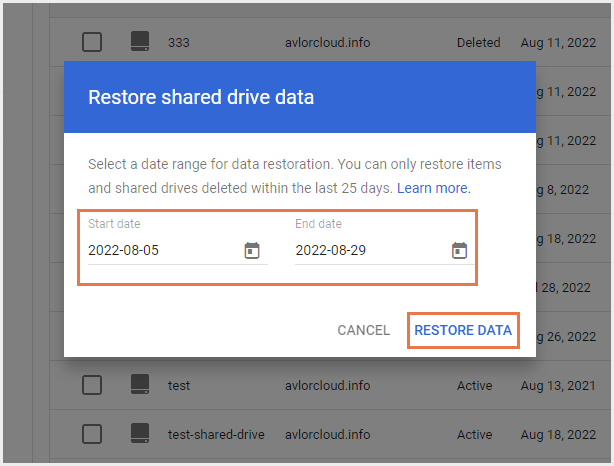Open the shared drive named test
Viewport: 614px width, 466px height.
click(179, 385)
